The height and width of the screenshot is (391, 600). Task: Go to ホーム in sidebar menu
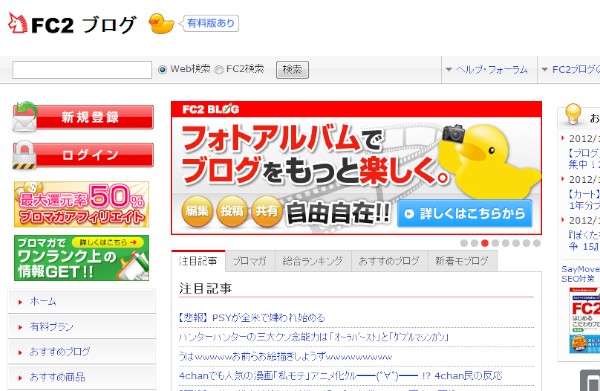click(x=82, y=301)
